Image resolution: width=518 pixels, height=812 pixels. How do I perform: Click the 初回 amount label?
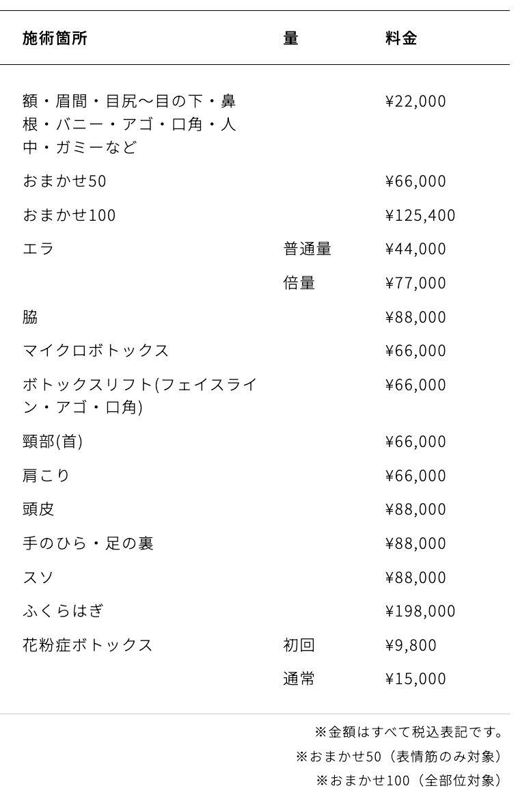point(299,646)
